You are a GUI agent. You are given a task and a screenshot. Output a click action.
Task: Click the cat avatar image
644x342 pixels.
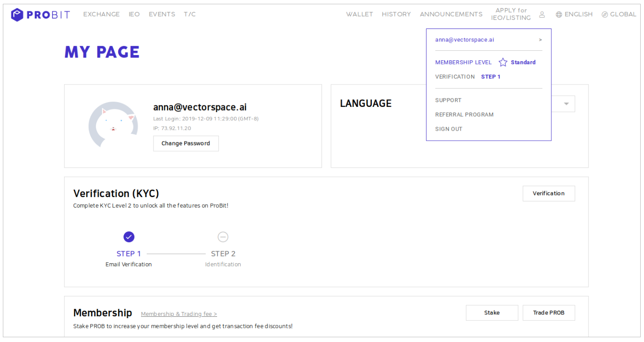pyautogui.click(x=113, y=124)
